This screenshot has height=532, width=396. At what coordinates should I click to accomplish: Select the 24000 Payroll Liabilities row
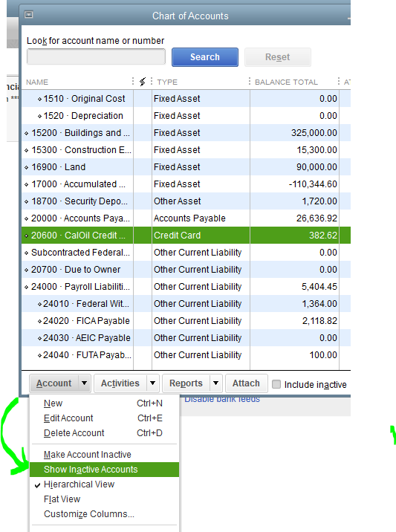pos(186,287)
